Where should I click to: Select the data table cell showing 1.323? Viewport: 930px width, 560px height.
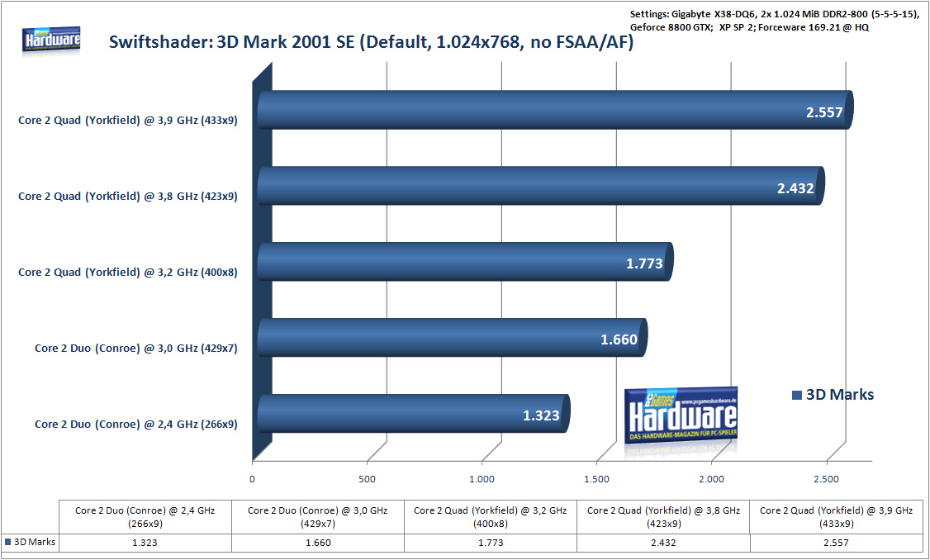[x=145, y=543]
